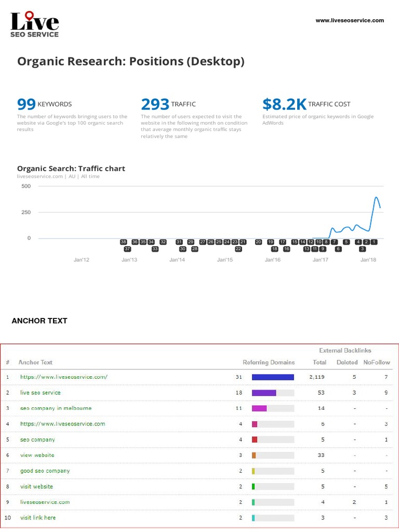Image resolution: width=399 pixels, height=532 pixels.
Task: Select timeline note marker 16
Action: [x=287, y=249]
